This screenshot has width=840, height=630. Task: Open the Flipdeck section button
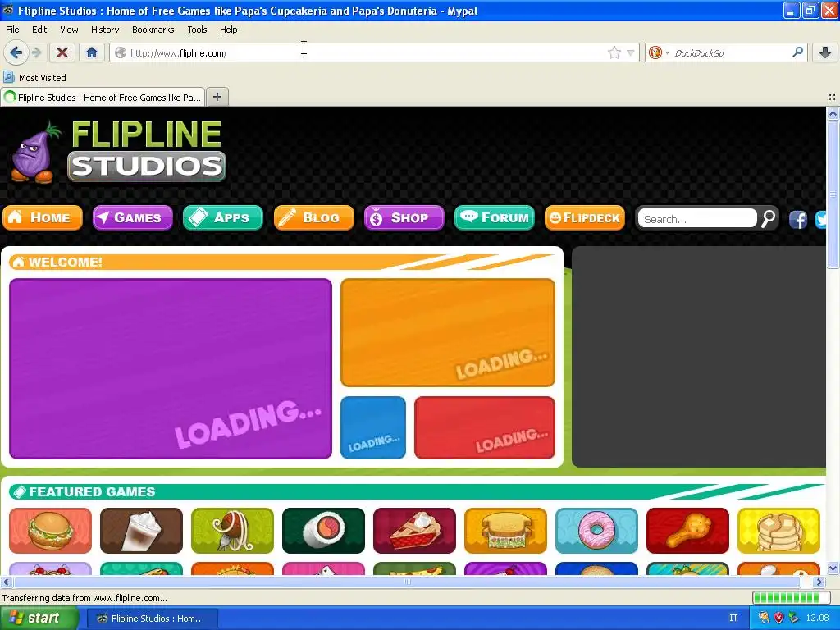584,217
